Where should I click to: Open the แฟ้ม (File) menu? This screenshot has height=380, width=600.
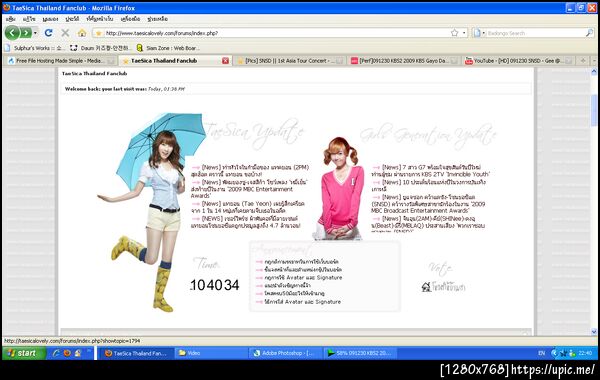point(11,19)
